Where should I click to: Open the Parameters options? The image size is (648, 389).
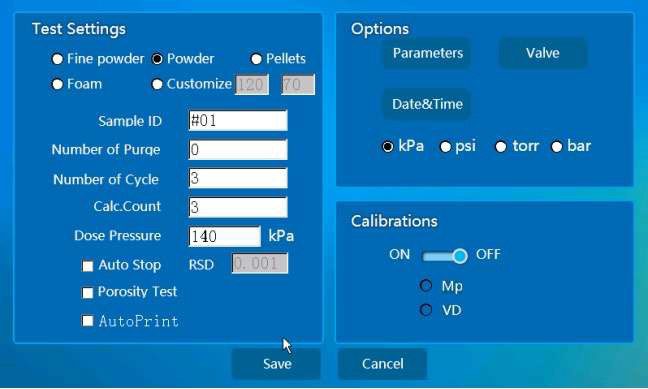click(x=427, y=53)
